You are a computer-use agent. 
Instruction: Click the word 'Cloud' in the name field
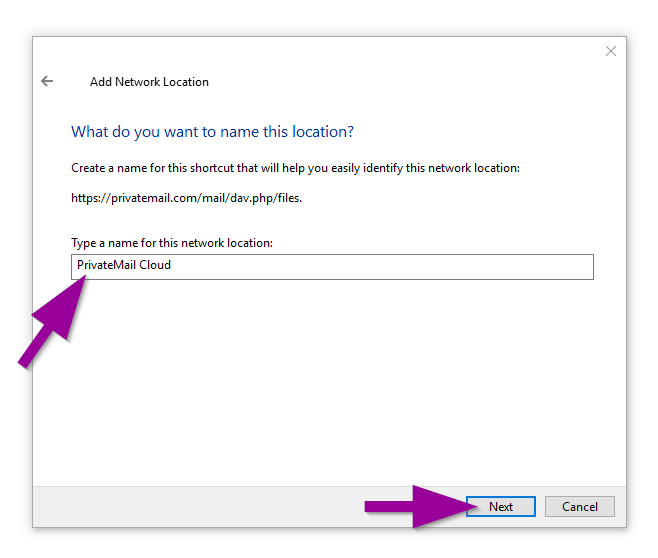pyautogui.click(x=156, y=266)
